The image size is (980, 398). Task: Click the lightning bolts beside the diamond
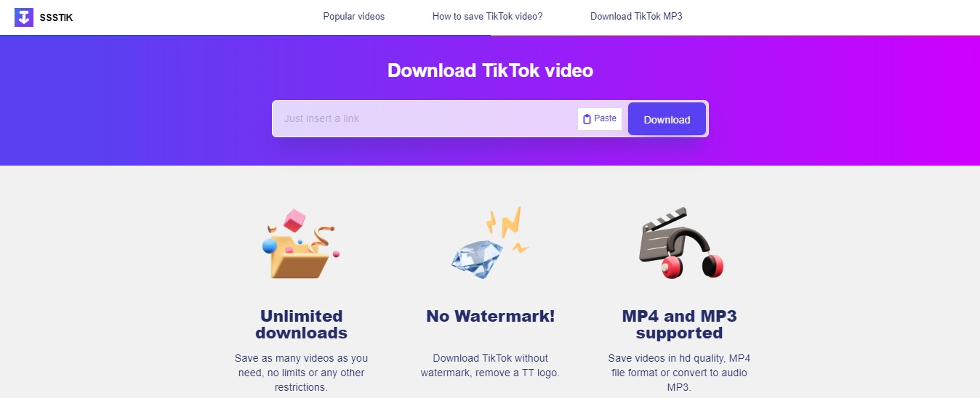pos(507,227)
